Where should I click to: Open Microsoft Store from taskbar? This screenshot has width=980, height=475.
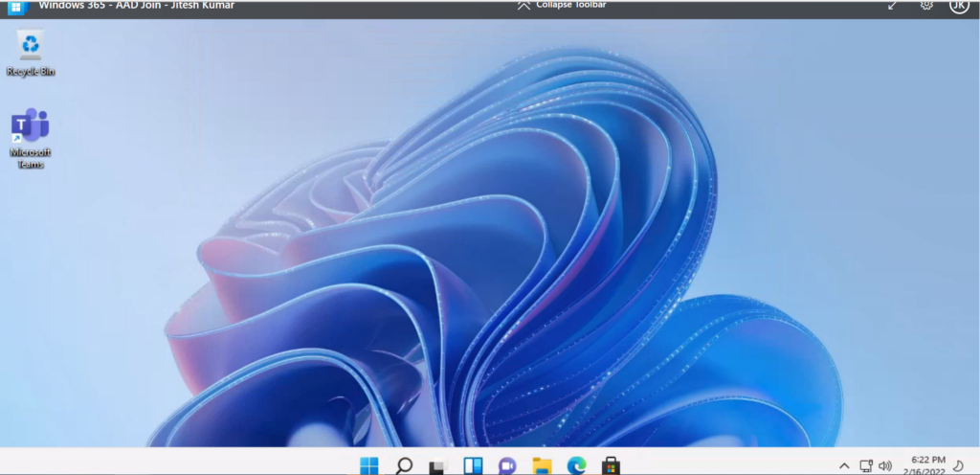pos(611,466)
